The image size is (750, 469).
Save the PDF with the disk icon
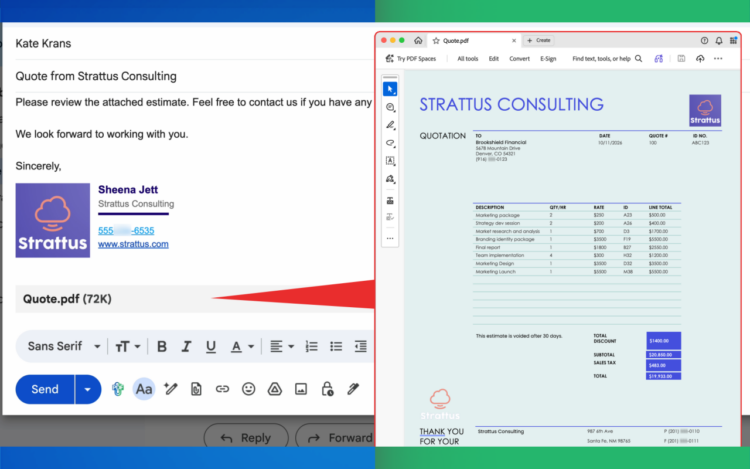681,59
